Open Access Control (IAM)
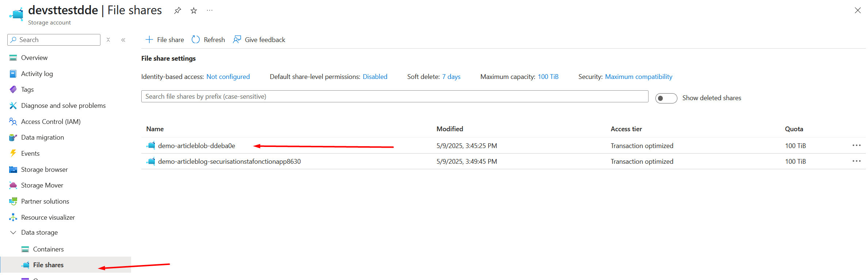Image resolution: width=868 pixels, height=280 pixels. (51, 122)
